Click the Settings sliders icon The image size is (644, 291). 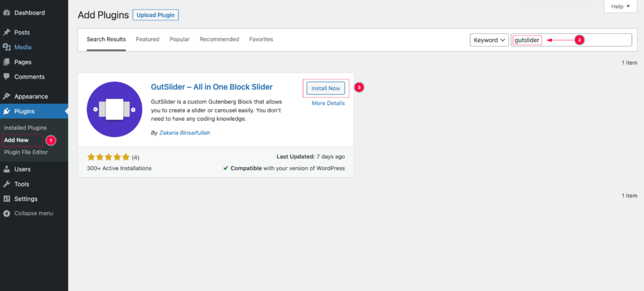pos(6,199)
